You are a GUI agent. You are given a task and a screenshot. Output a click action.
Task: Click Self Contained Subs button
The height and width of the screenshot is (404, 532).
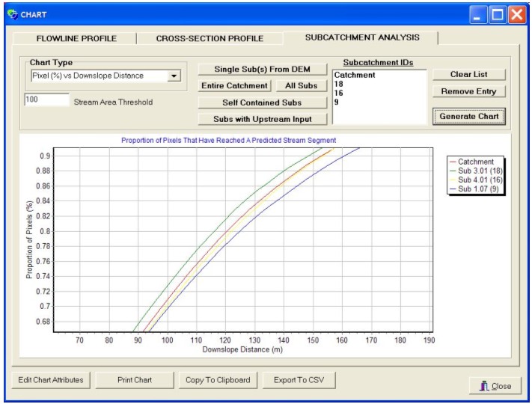click(x=262, y=102)
